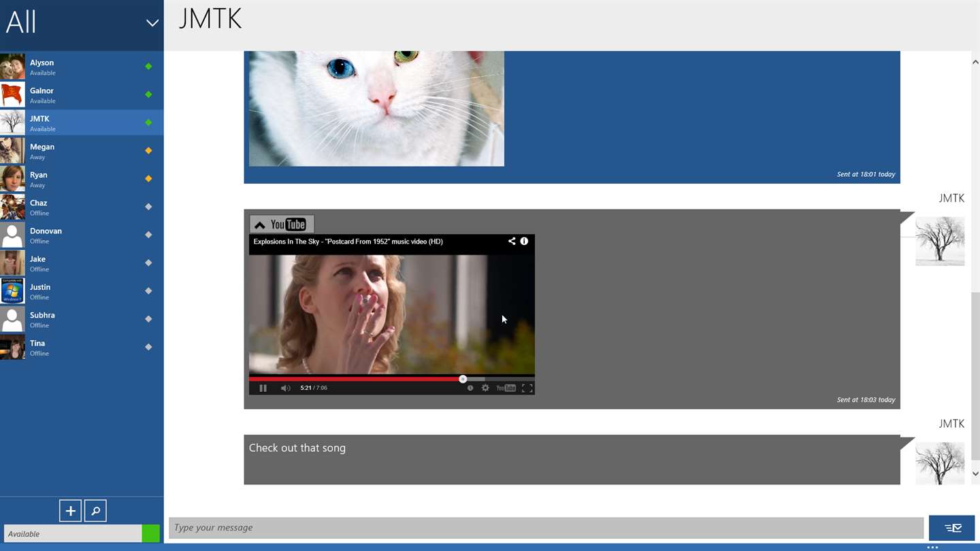Click scrollbar up arrow in chat
980x551 pixels.
pos(975,62)
